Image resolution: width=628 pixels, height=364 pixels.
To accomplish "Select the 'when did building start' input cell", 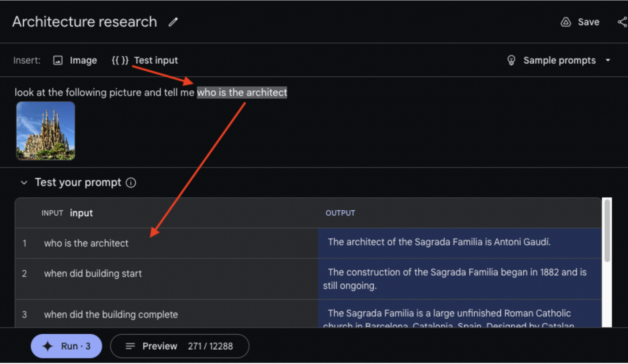I will tap(93, 274).
